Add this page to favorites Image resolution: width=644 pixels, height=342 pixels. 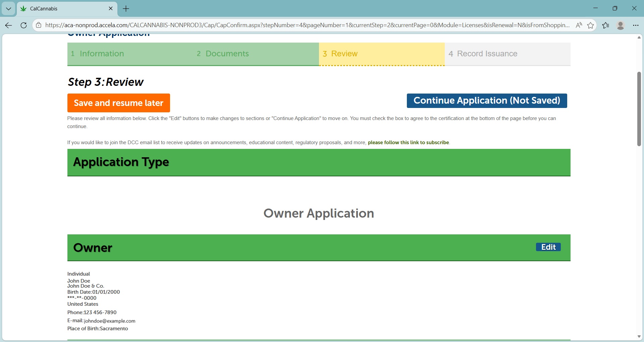[x=591, y=25]
